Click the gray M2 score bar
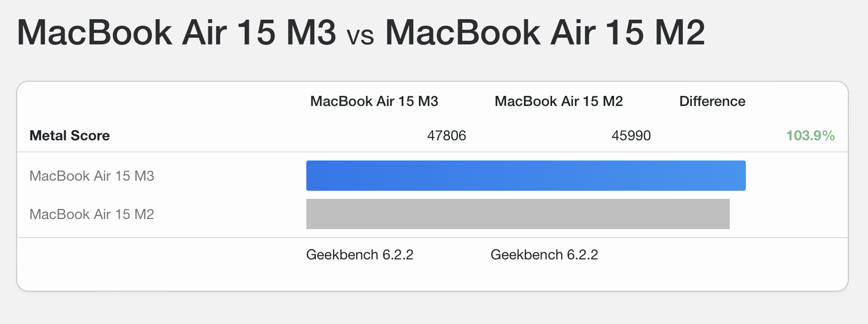 coord(517,214)
